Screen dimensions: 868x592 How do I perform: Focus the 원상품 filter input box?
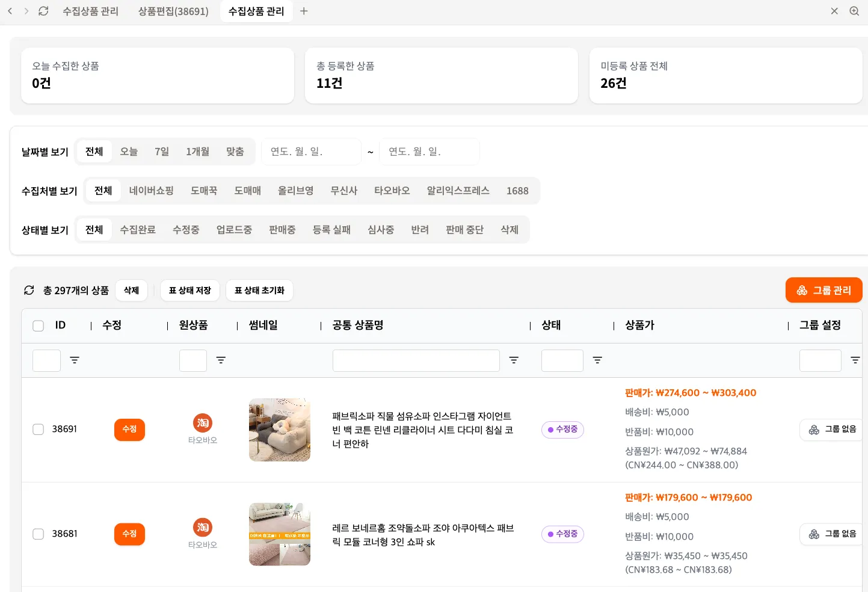tap(193, 360)
